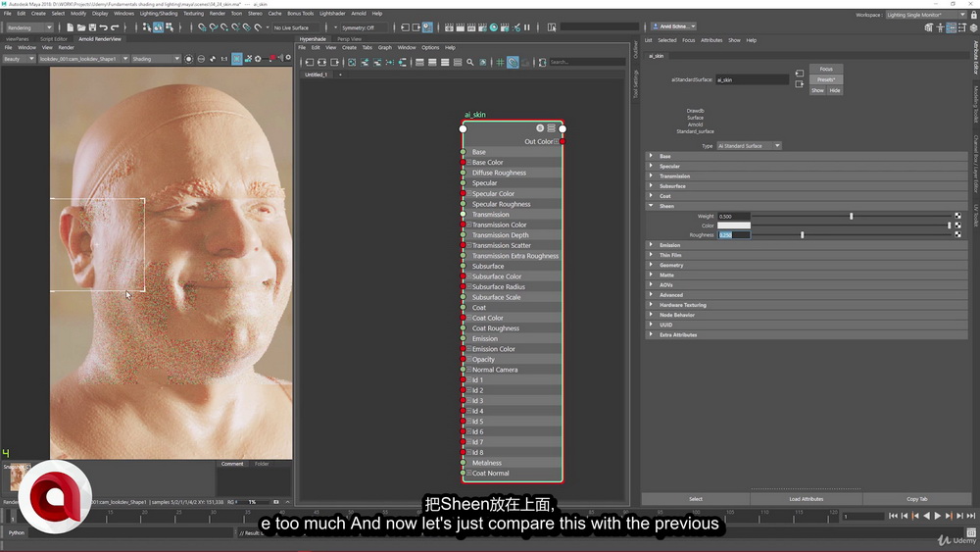Viewport: 980px width, 552px height.
Task: Expand the Specular section in Attribute Editor
Action: coord(651,166)
